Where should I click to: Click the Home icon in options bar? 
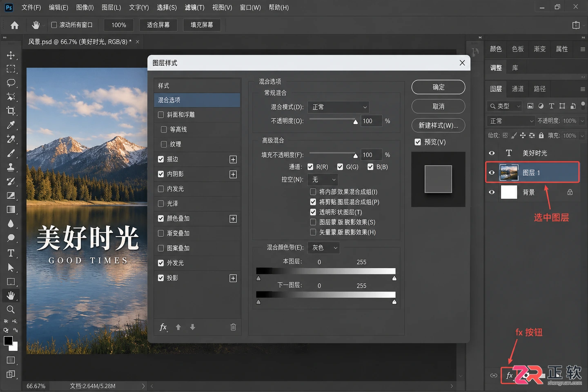point(15,25)
